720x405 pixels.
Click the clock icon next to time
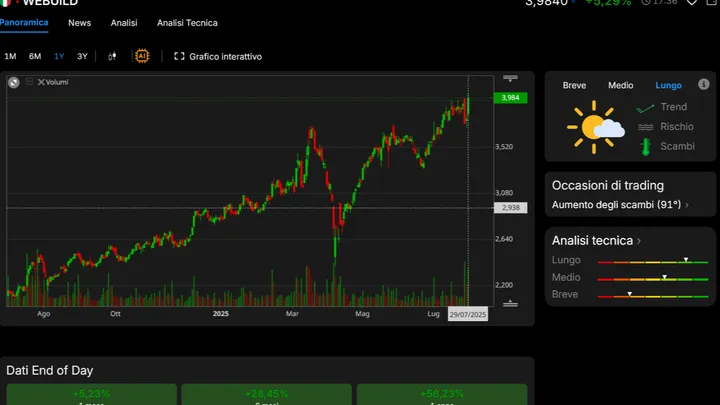coord(646,2)
